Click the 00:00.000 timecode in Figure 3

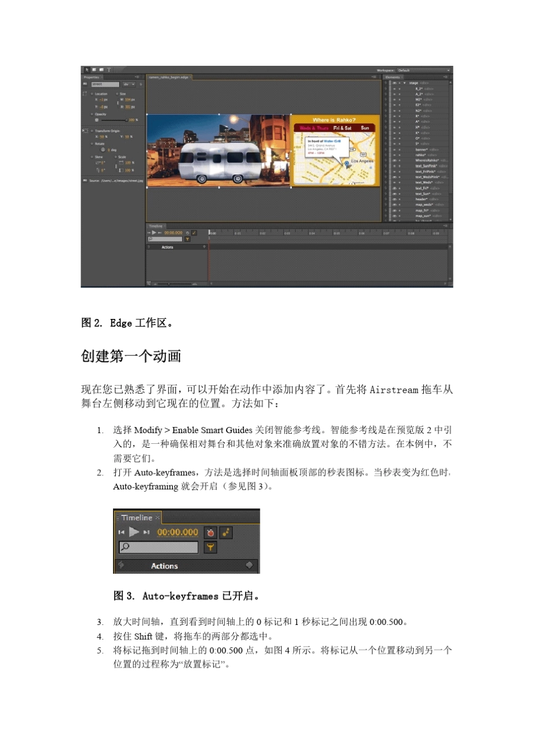point(178,532)
